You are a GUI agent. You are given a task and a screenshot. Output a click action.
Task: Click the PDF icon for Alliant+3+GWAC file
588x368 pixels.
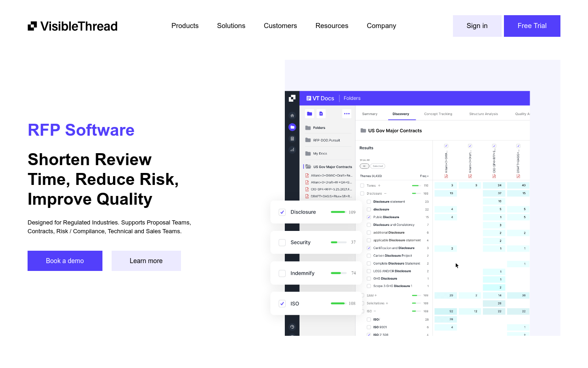307,175
